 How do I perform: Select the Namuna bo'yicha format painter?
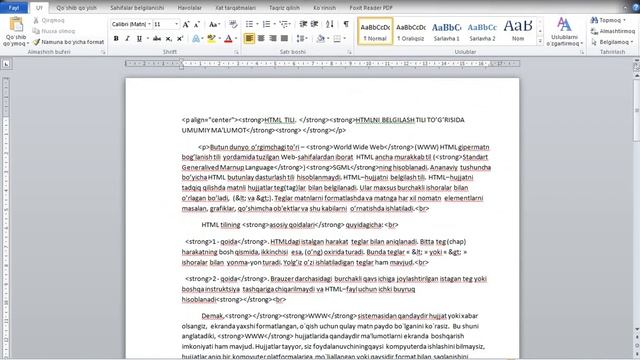[x=68, y=42]
